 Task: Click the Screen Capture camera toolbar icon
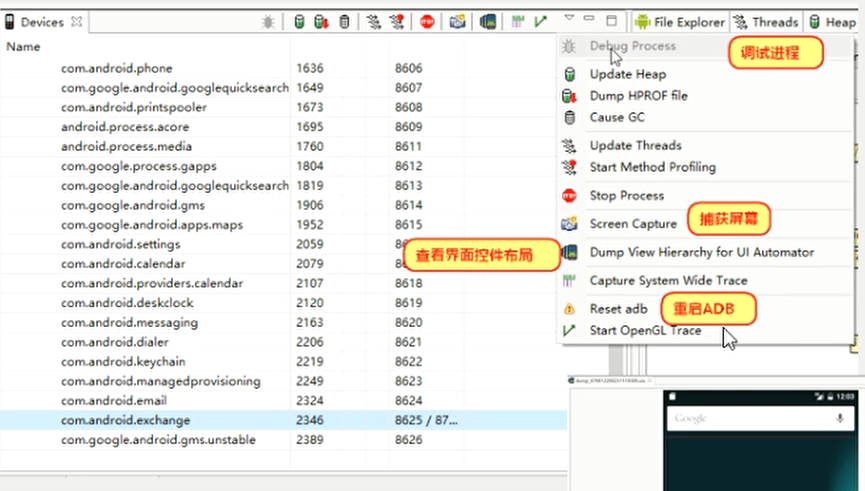457,22
